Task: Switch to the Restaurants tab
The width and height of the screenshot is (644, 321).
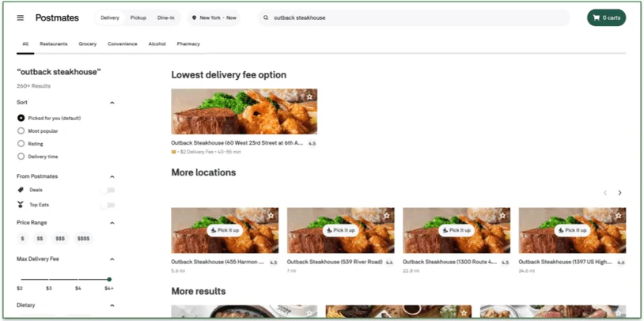Action: [x=53, y=44]
